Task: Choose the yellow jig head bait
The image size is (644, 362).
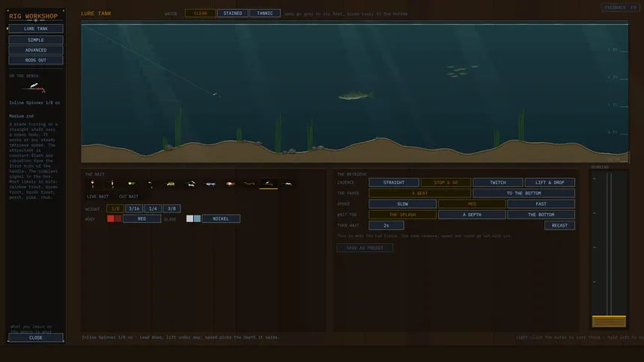Action: (x=132, y=183)
